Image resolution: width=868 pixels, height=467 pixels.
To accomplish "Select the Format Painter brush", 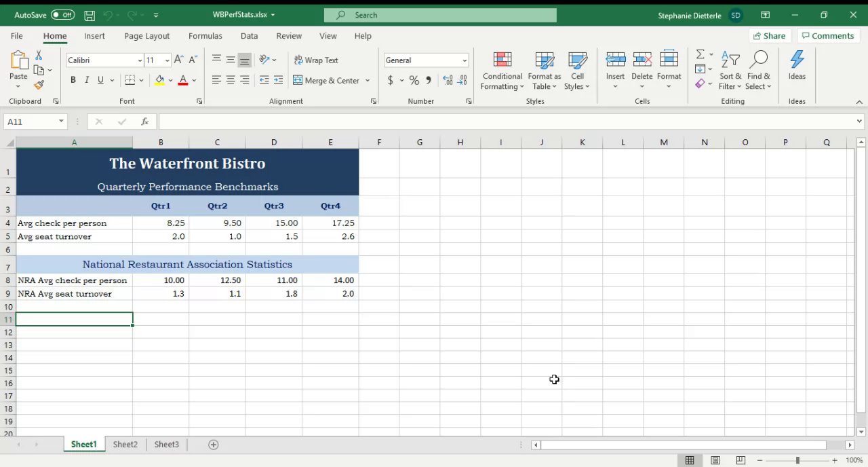I will coord(39,85).
